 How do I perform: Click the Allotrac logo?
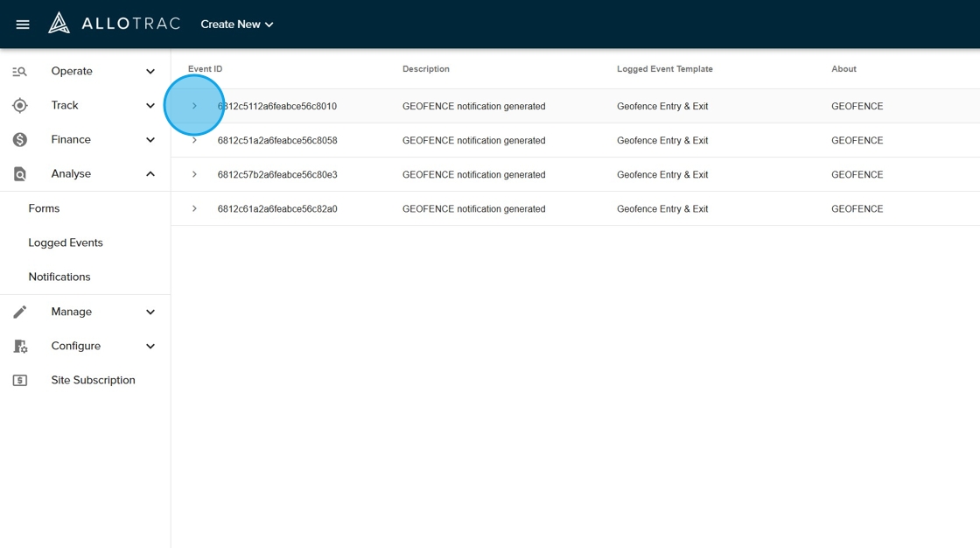[114, 24]
